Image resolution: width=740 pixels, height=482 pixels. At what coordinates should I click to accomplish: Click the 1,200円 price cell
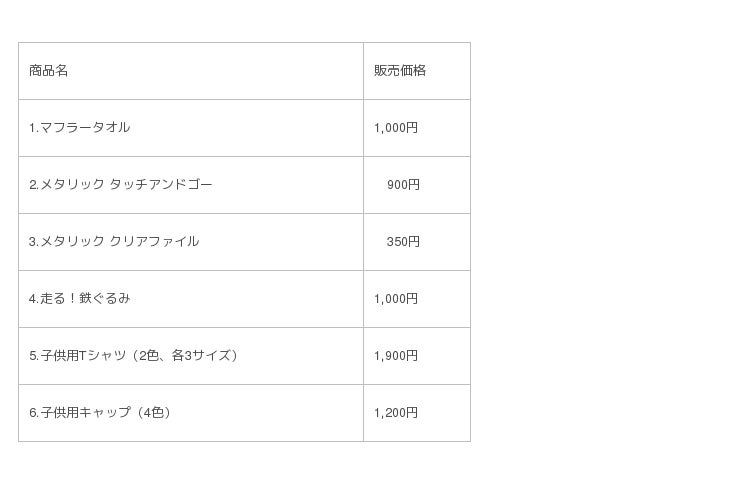[396, 413]
